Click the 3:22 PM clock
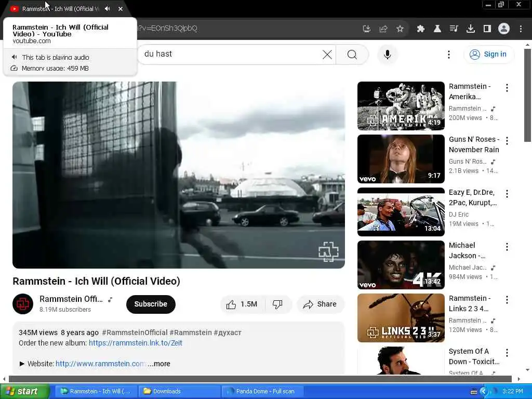 coord(513,392)
